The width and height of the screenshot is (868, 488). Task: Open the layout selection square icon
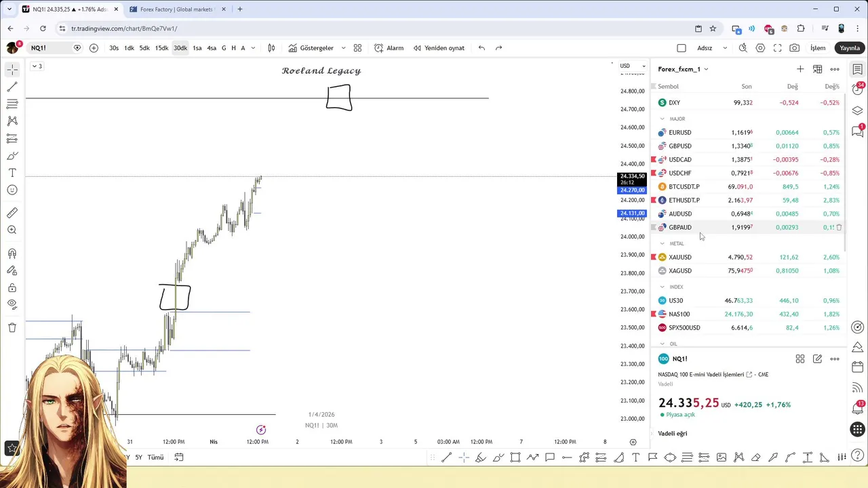coord(682,48)
